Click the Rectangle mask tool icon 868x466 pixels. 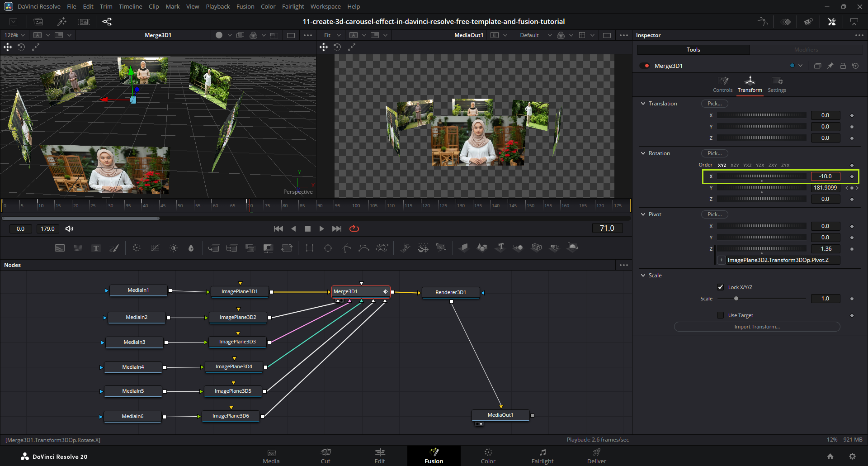coord(310,248)
